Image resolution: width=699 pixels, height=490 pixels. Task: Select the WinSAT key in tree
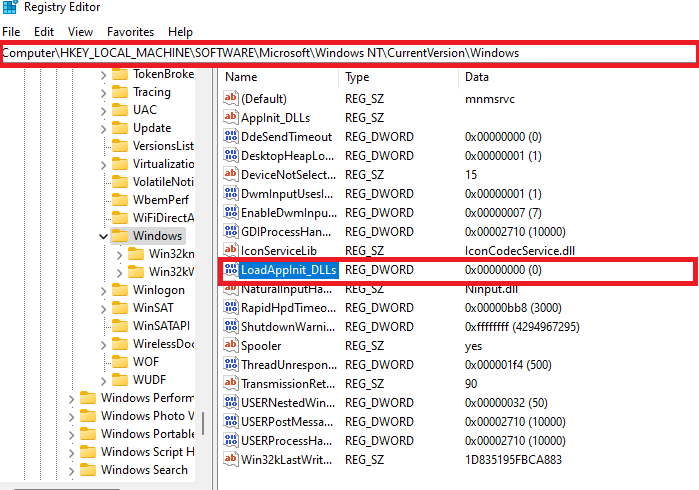(155, 308)
